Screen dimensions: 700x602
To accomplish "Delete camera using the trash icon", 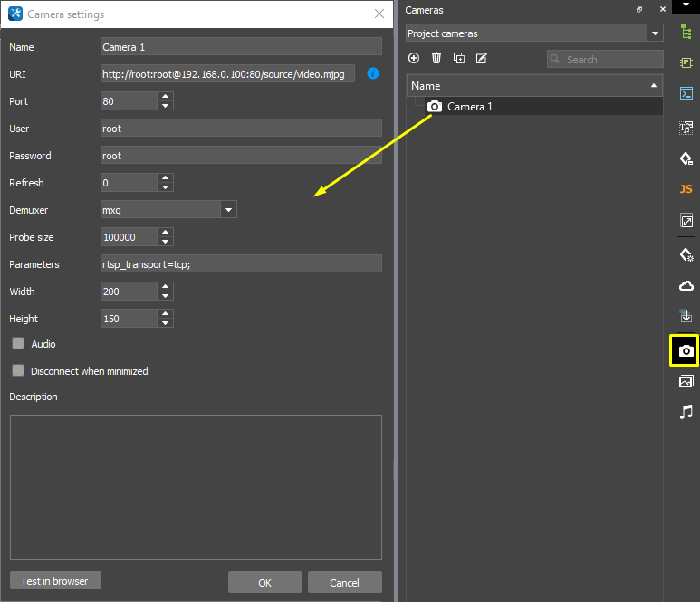I will click(x=436, y=59).
